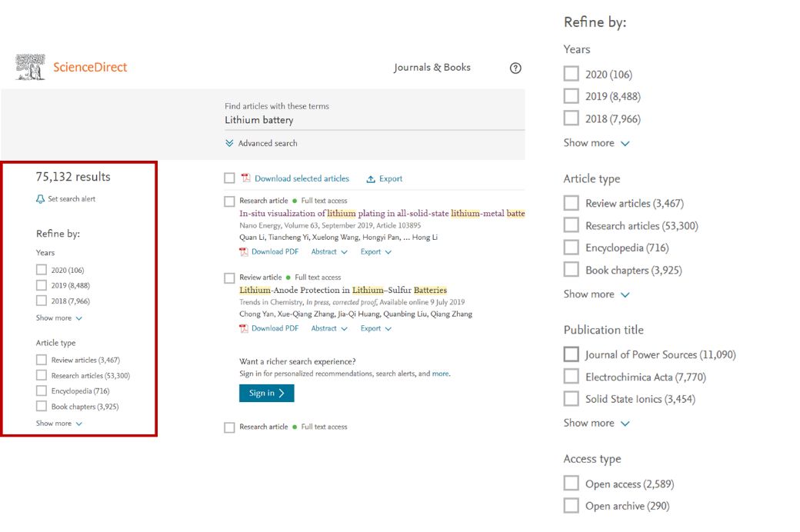Open the Journals & Books menu
800x532 pixels.
click(x=432, y=68)
